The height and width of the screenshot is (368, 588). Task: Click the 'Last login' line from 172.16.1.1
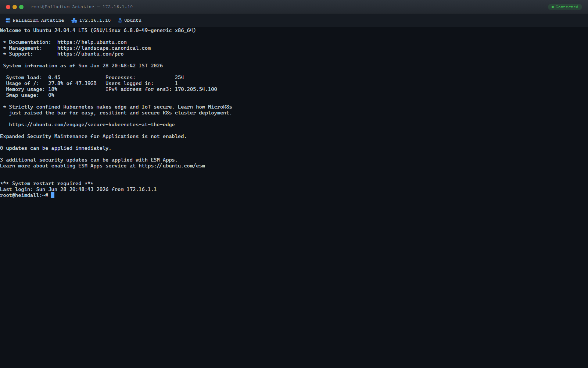pyautogui.click(x=78, y=190)
